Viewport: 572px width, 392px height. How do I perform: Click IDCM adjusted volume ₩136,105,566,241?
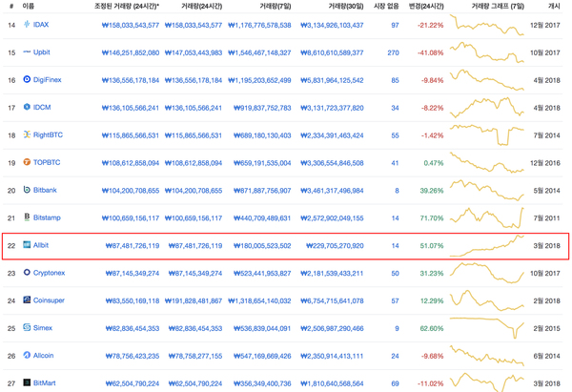pyautogui.click(x=131, y=108)
